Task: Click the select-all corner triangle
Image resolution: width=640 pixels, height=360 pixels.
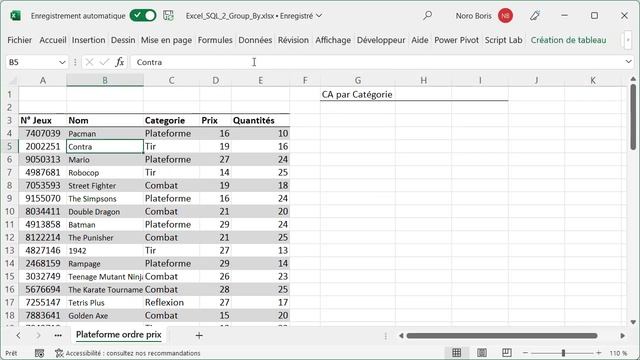Action: click(12, 80)
